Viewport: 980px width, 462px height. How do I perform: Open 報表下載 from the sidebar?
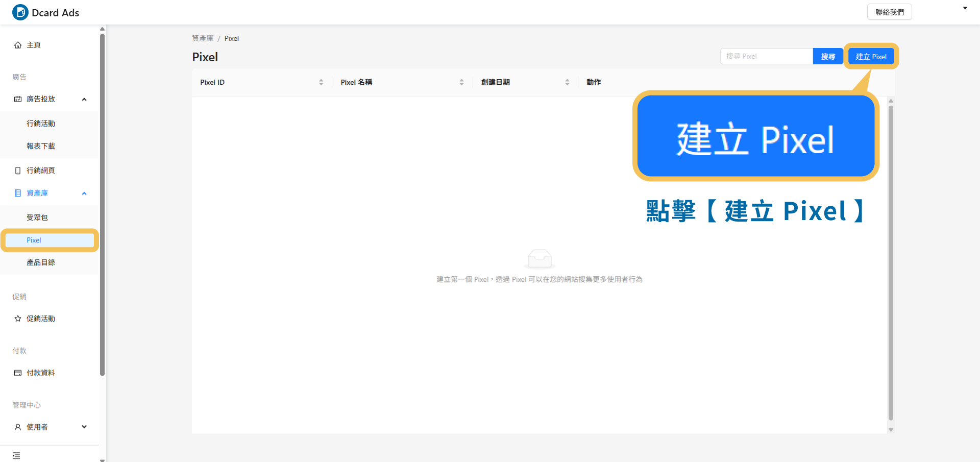click(41, 145)
